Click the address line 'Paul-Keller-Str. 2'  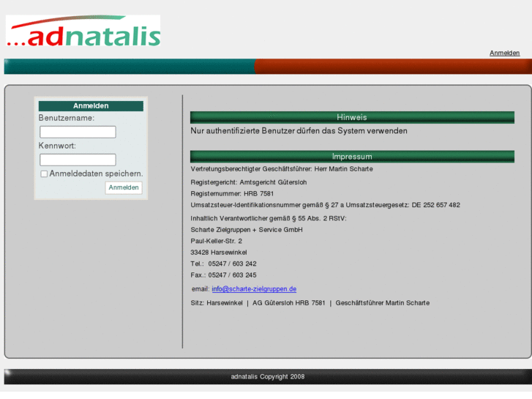217,241
